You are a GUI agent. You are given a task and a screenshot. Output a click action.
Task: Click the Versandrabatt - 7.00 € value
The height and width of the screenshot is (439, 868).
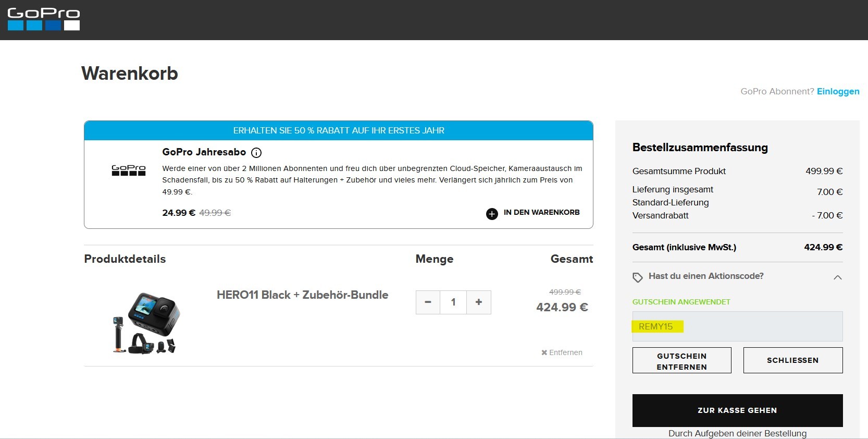point(827,215)
